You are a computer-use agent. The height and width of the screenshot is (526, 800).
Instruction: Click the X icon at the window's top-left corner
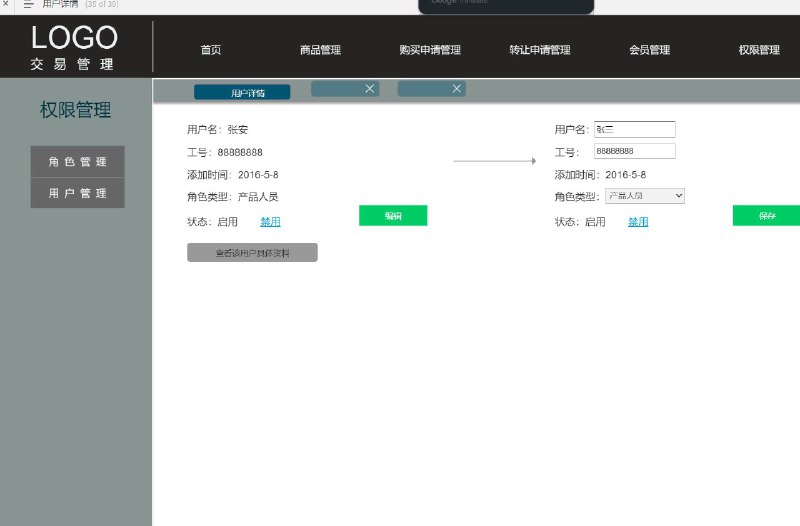(x=5, y=3)
